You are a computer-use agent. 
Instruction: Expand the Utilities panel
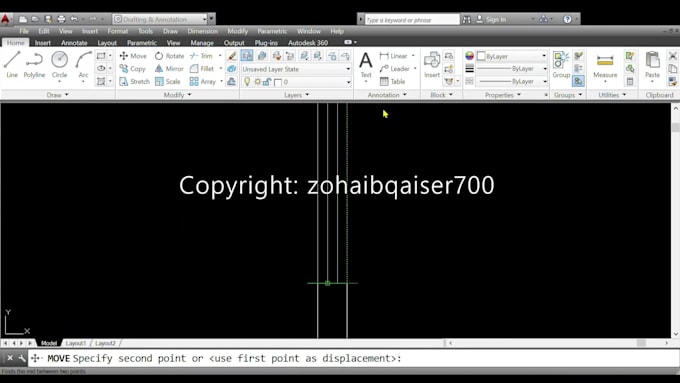[x=612, y=95]
